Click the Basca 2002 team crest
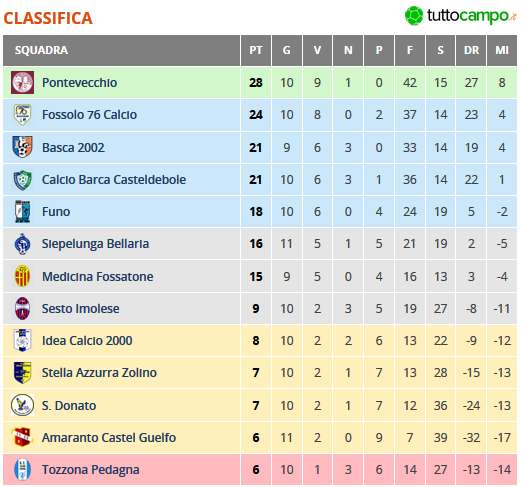 coord(22,147)
